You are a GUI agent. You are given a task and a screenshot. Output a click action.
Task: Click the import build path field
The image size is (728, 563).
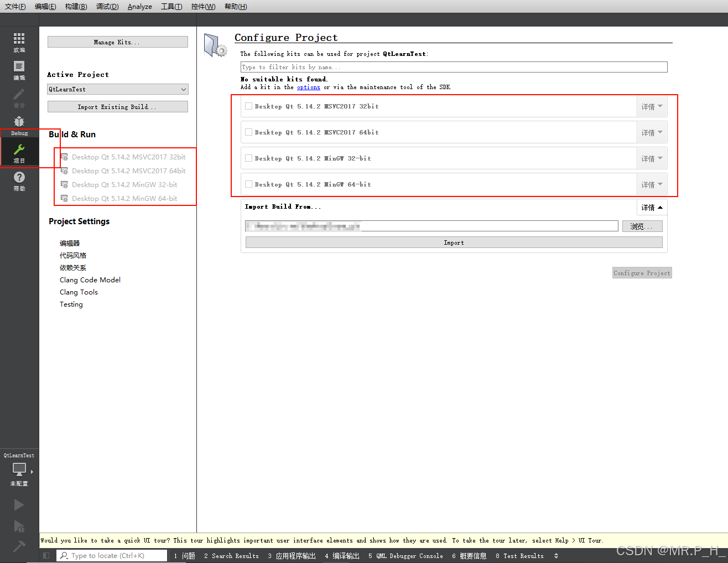431,226
